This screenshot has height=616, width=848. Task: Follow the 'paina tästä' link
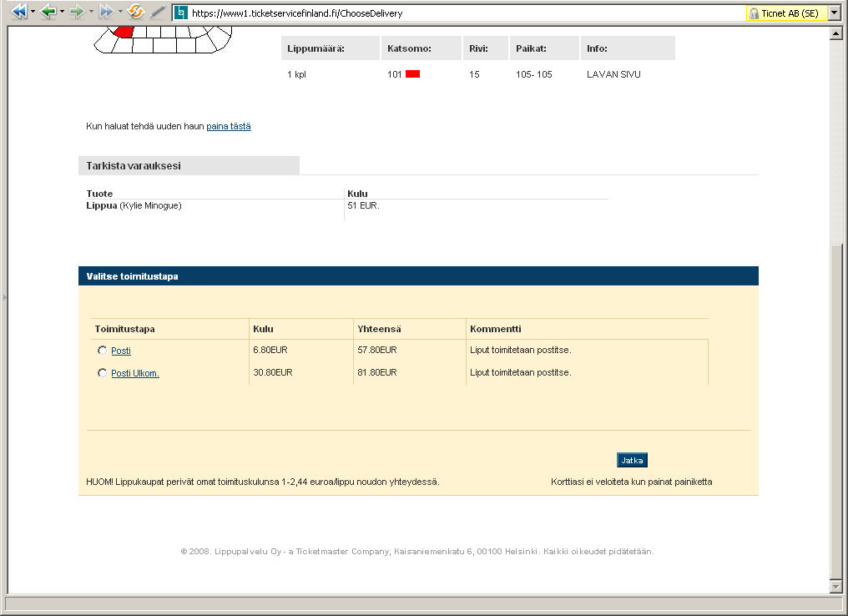[229, 127]
